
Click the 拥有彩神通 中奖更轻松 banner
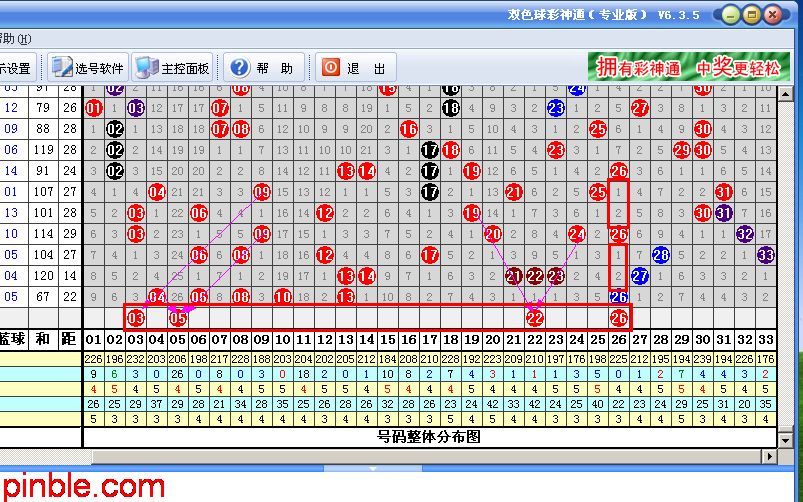point(688,67)
